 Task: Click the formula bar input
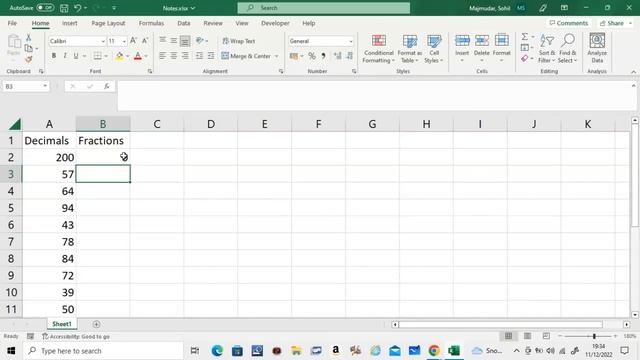373,96
